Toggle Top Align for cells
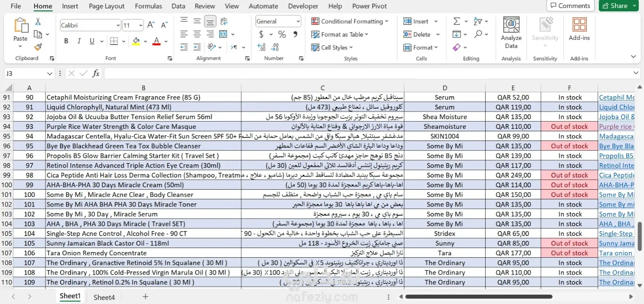This screenshot has height=304, width=644. tap(184, 21)
